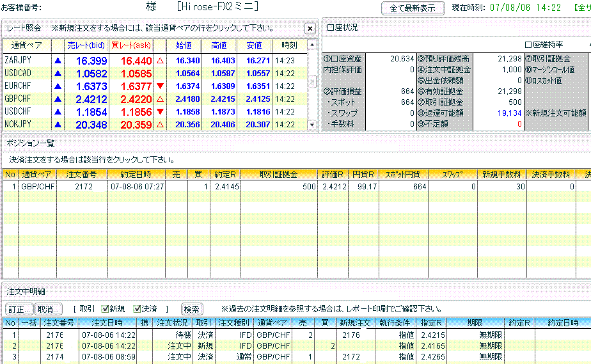
Task: Open the 訂正 order modify button
Action: (19, 310)
